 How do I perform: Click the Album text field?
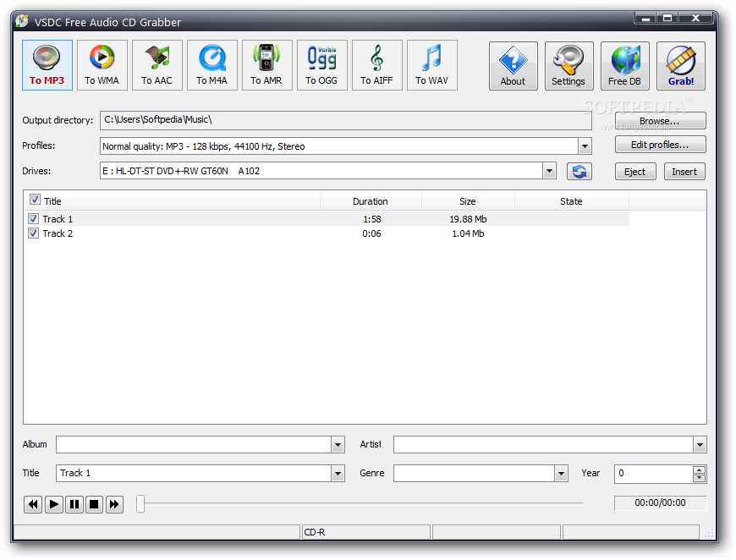pos(194,444)
